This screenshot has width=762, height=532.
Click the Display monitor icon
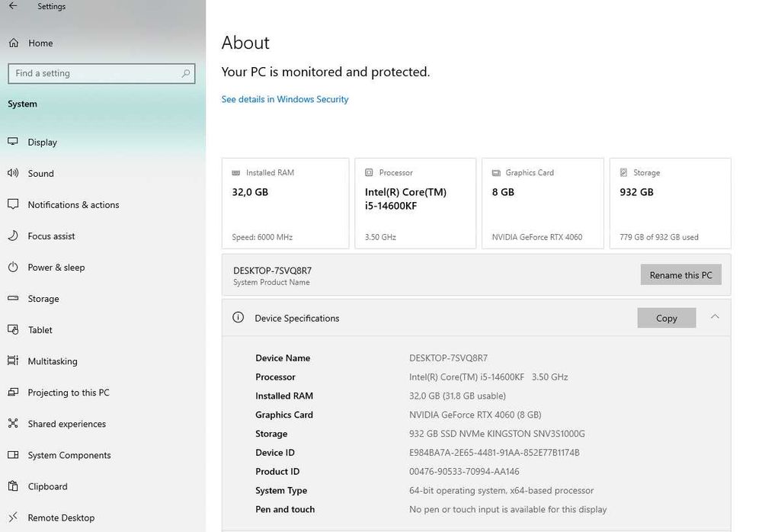pyautogui.click(x=13, y=142)
